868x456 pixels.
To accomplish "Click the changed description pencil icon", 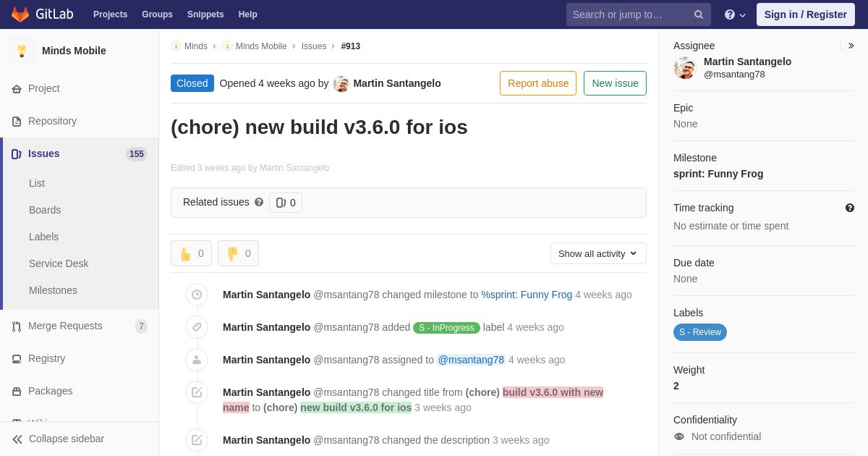I will (x=197, y=440).
